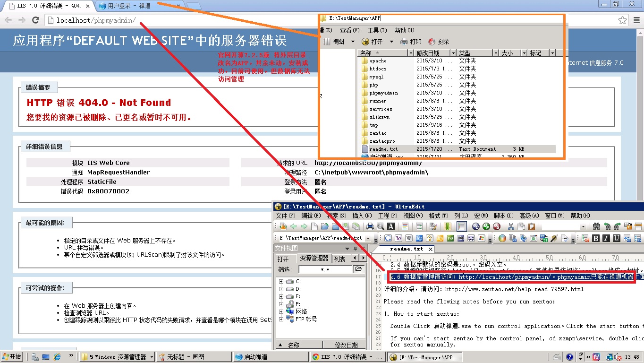The height and width of the screenshot is (363, 644).
Task: Click the Windows 开始 Start button
Action: point(12,357)
